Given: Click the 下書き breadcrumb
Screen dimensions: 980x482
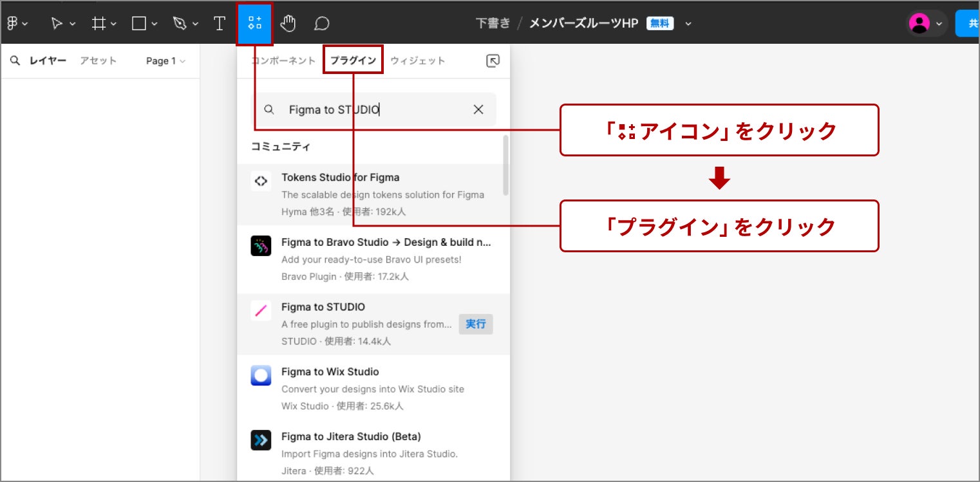Looking at the screenshot, I should pyautogui.click(x=493, y=23).
